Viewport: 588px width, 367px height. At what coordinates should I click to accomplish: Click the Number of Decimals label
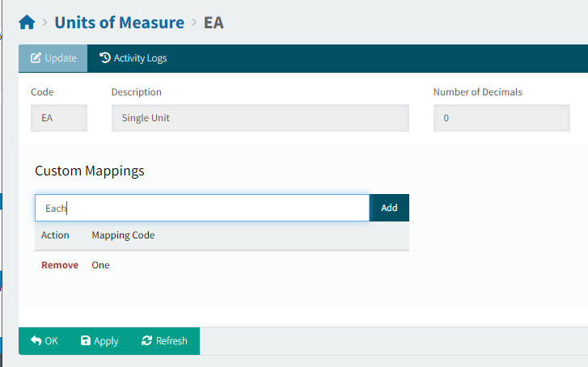478,92
